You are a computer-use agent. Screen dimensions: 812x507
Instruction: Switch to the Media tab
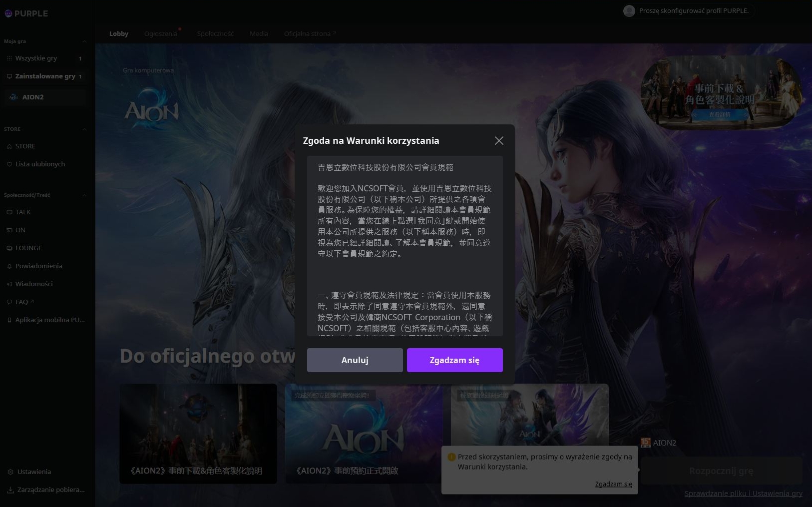click(259, 34)
